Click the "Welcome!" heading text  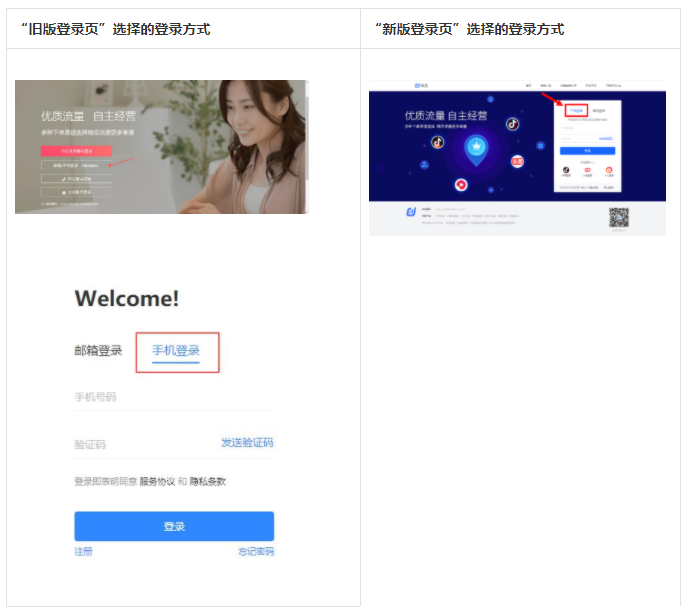coord(127,298)
